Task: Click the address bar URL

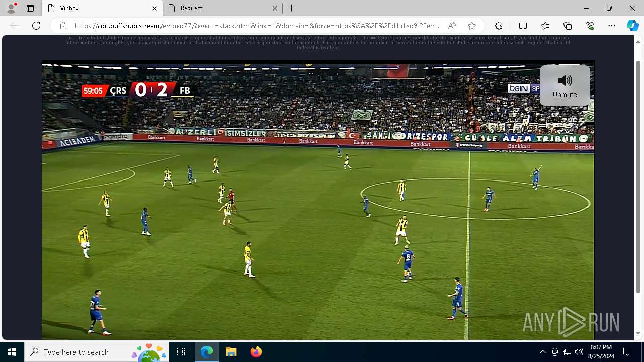Action: tap(258, 26)
